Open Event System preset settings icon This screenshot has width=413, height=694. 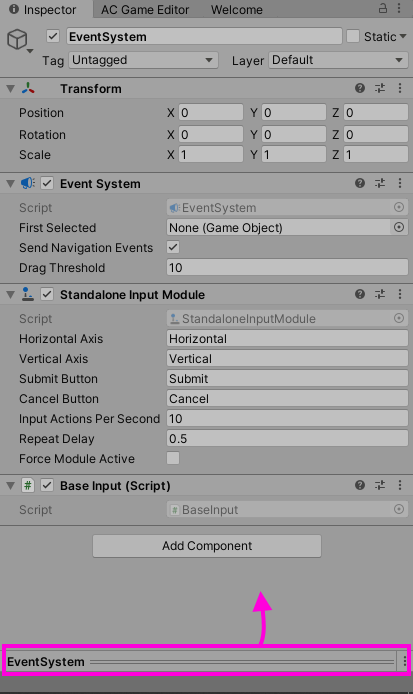pos(380,183)
